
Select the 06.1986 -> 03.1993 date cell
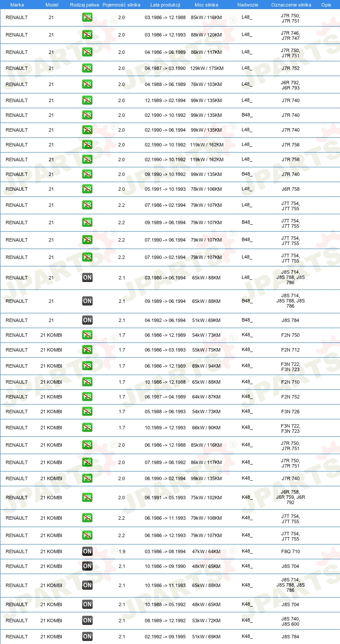coord(165,350)
